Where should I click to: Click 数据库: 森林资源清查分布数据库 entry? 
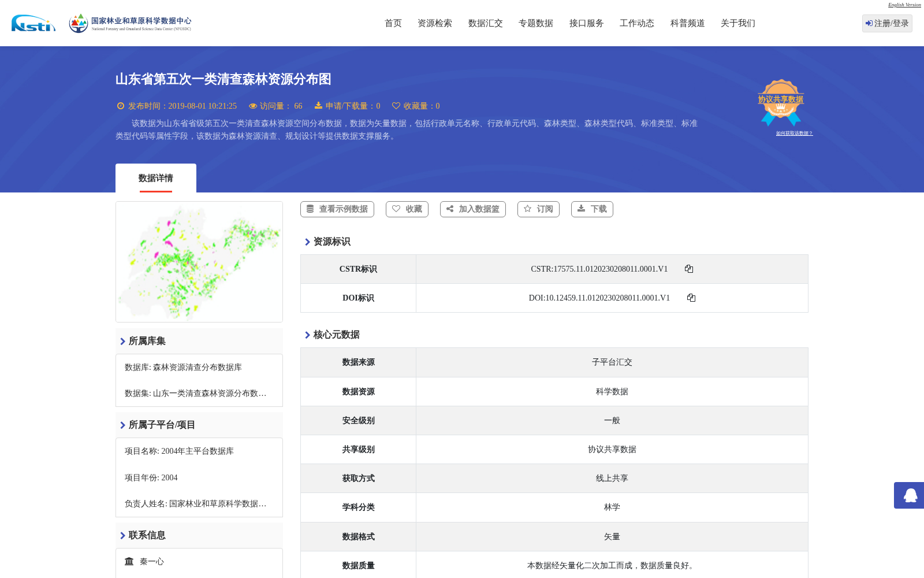click(183, 367)
